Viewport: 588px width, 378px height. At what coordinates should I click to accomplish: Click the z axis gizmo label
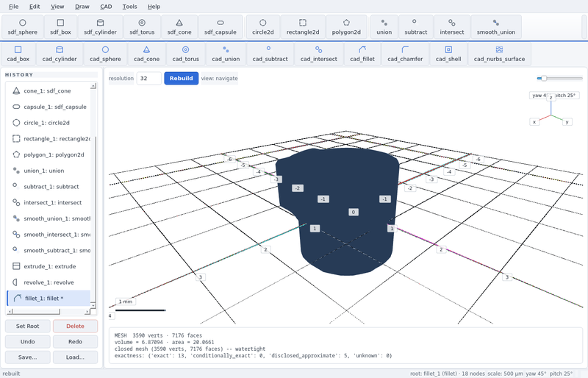click(x=551, y=98)
